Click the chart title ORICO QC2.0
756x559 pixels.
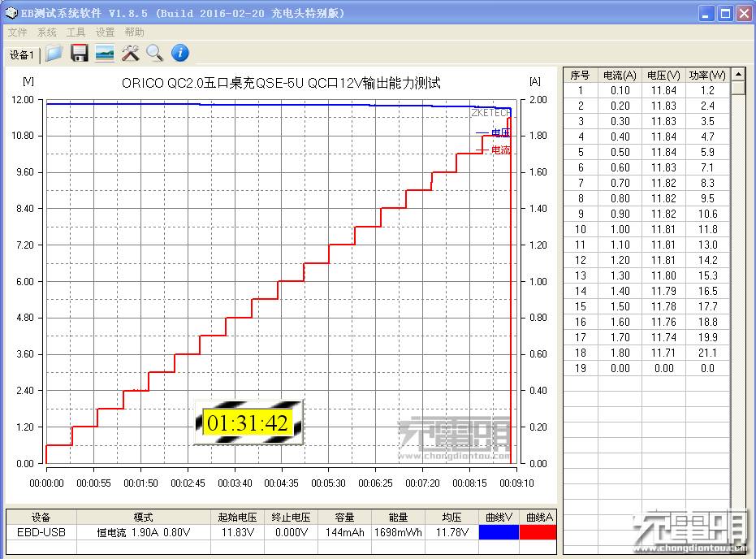coord(281,83)
